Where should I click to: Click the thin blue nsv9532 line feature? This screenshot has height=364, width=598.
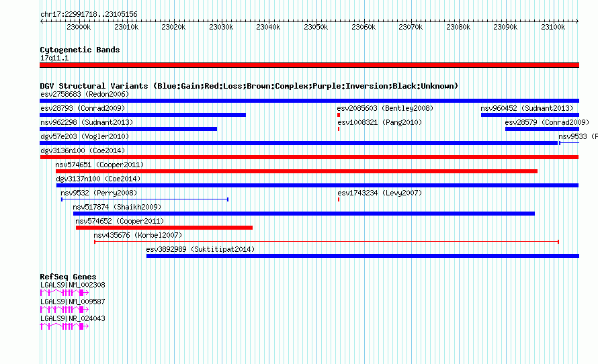tap(144, 199)
